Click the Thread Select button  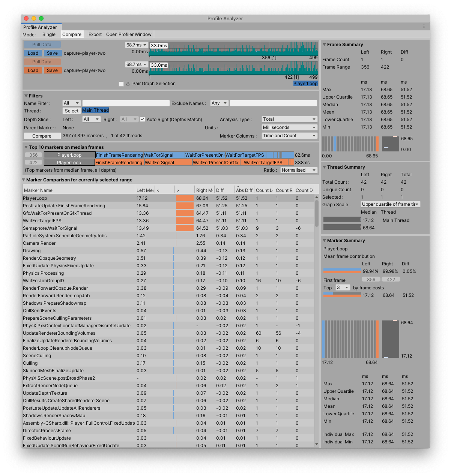71,111
